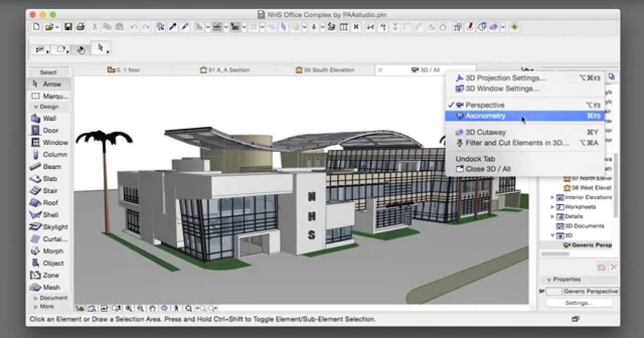Open 3D Projection Settings menu item
The height and width of the screenshot is (338, 644).
525,78
